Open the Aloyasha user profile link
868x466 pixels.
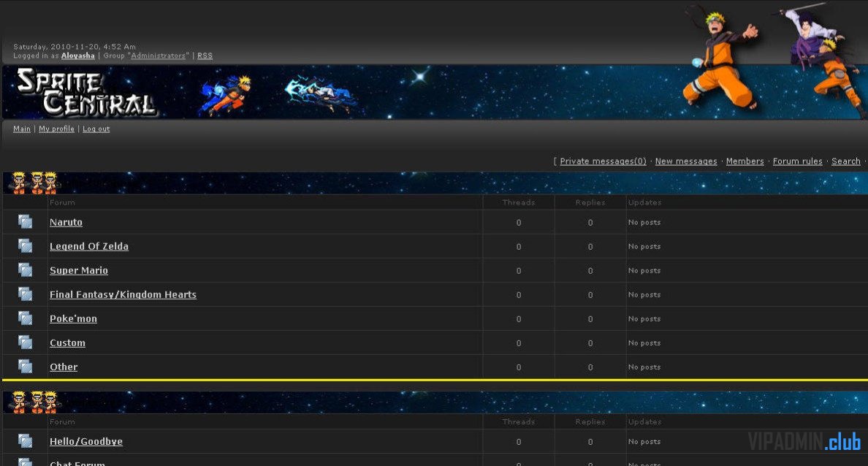point(78,56)
